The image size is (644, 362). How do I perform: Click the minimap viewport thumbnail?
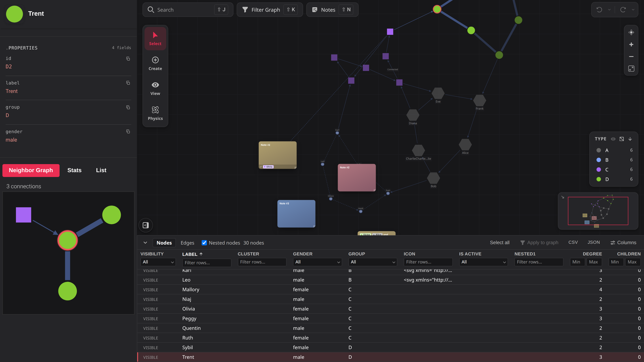[x=598, y=211]
